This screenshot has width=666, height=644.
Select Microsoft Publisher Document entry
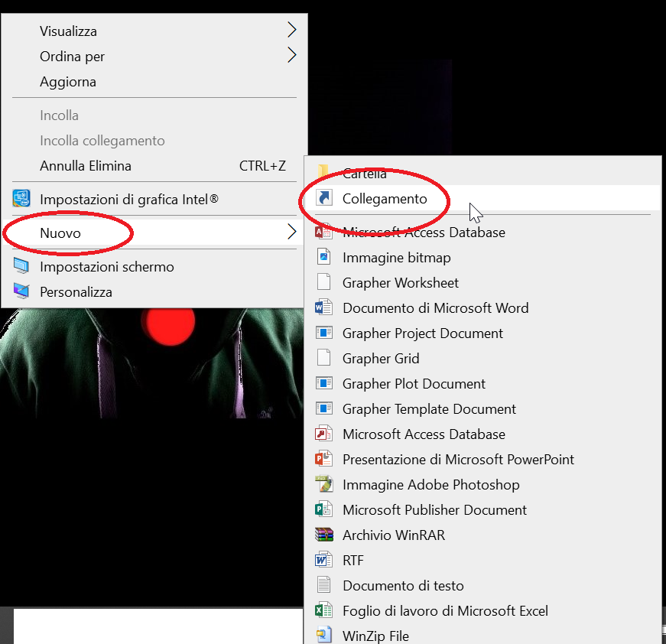(483, 509)
